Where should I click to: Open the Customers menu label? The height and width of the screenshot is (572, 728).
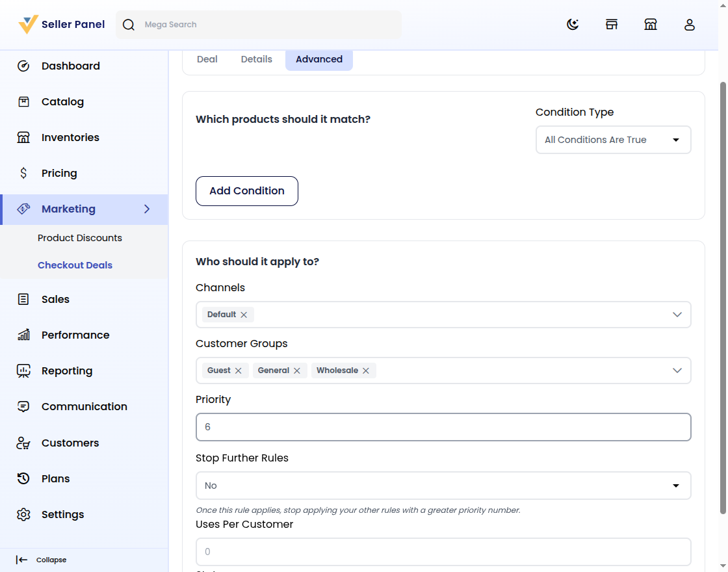point(70,443)
